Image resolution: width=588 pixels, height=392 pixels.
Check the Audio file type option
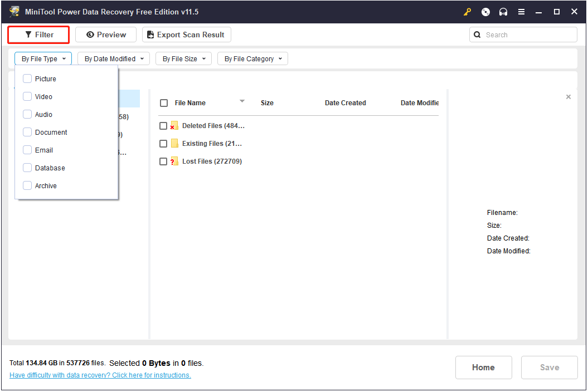27,114
